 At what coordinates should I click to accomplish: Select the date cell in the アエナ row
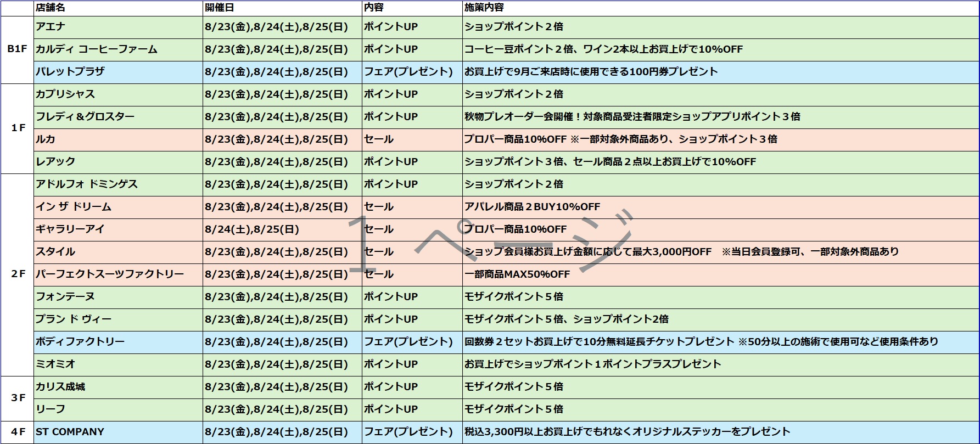[x=282, y=27]
